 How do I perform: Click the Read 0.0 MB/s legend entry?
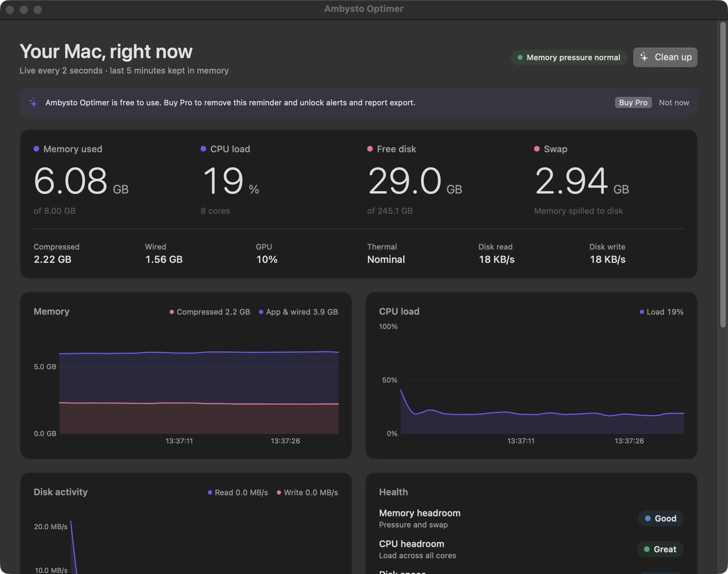238,492
